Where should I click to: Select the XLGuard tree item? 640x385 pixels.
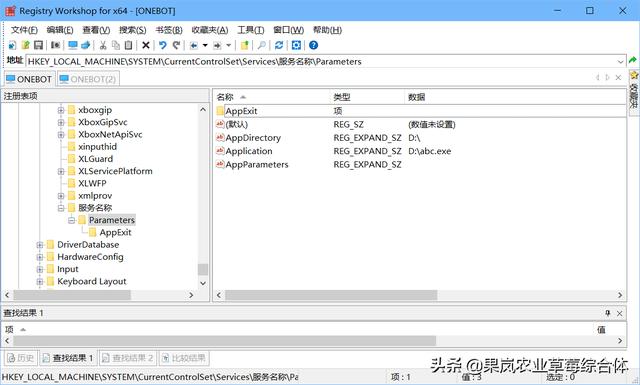click(x=96, y=159)
